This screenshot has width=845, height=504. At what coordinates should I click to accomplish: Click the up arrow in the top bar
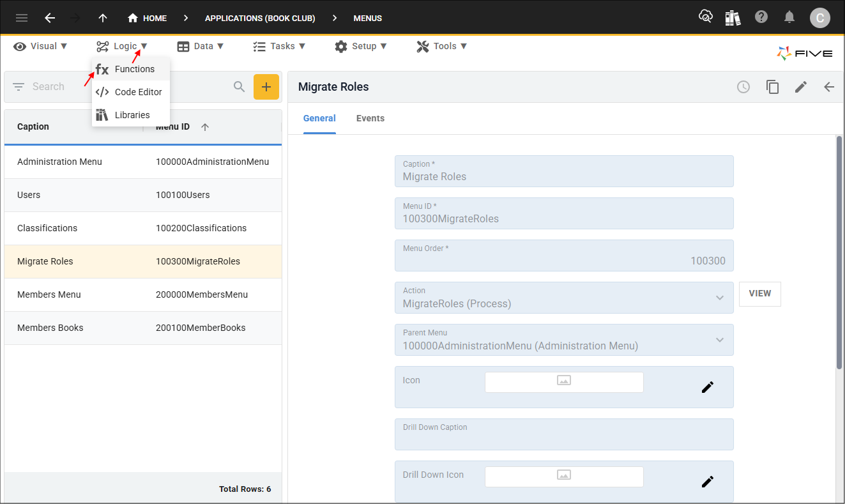click(x=103, y=18)
